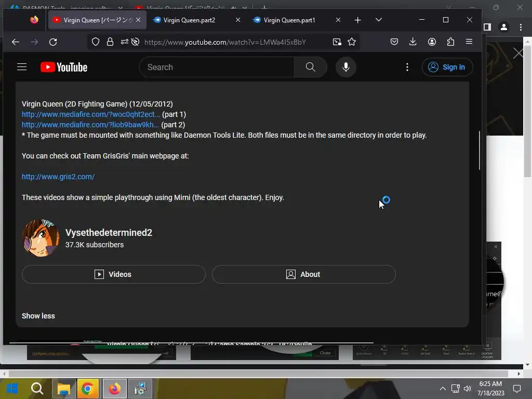Image resolution: width=532 pixels, height=399 pixels.
Task: Click the YouTube search magnifier button
Action: [x=311, y=67]
